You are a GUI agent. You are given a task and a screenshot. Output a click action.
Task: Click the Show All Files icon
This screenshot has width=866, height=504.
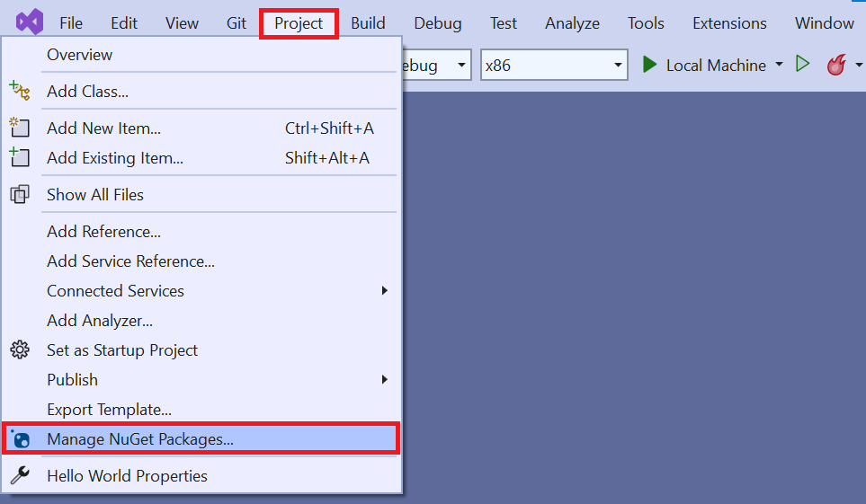(20, 194)
